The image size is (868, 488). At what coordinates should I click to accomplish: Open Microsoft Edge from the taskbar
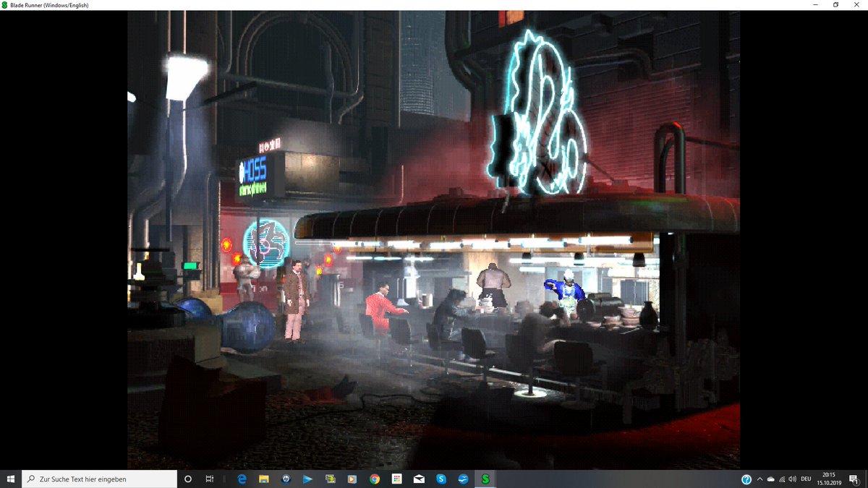(x=241, y=479)
